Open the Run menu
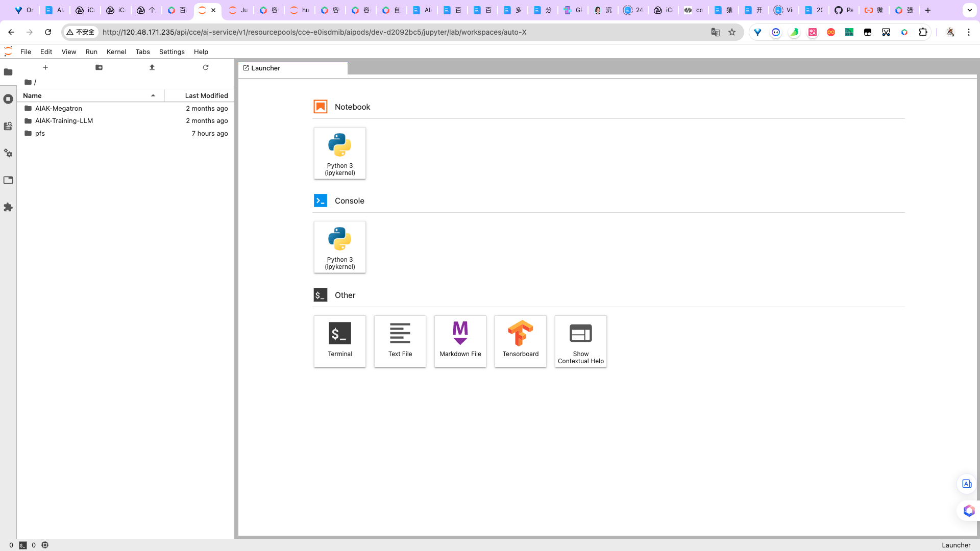 tap(91, 52)
